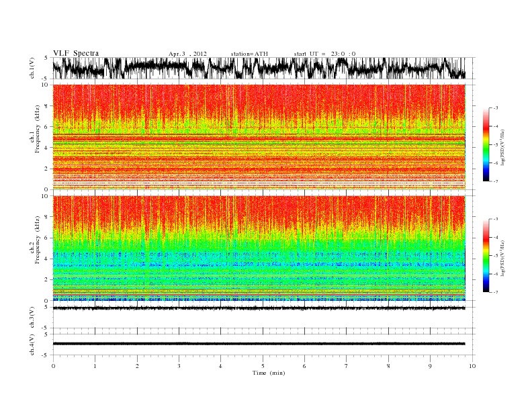
Task: Click the time axis tick label "2"
Action: (x=137, y=366)
